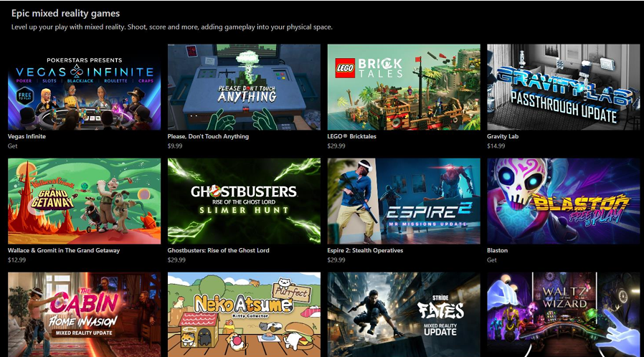Open the Neko Atsume Purrfect thumbnail

[244, 315]
